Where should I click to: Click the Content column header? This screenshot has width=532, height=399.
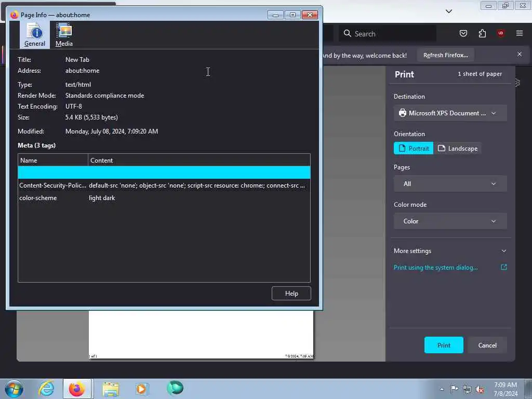point(199,160)
